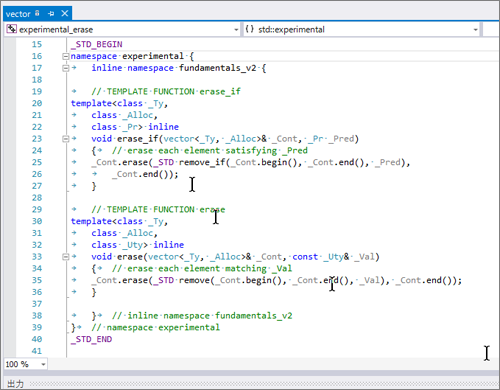Open the 100 % zoom level dropdown
Image resolution: width=500 pixels, height=390 pixels.
point(43,364)
